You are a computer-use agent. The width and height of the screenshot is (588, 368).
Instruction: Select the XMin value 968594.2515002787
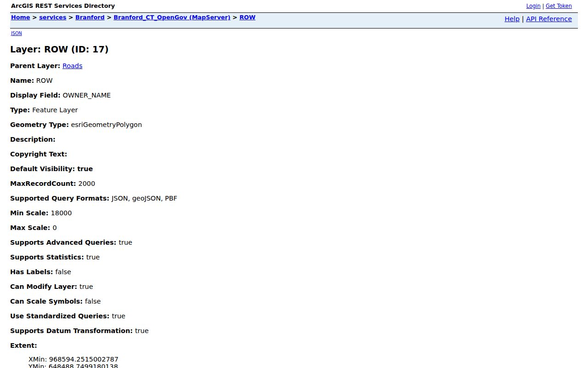click(84, 359)
